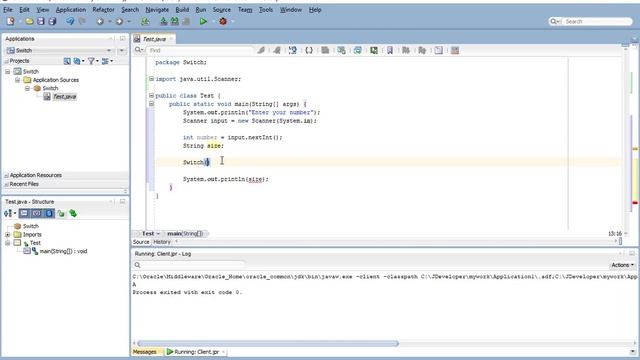Open the application menu arrow next to Switch dropdown
The width and height of the screenshot is (640, 360).
[122, 50]
